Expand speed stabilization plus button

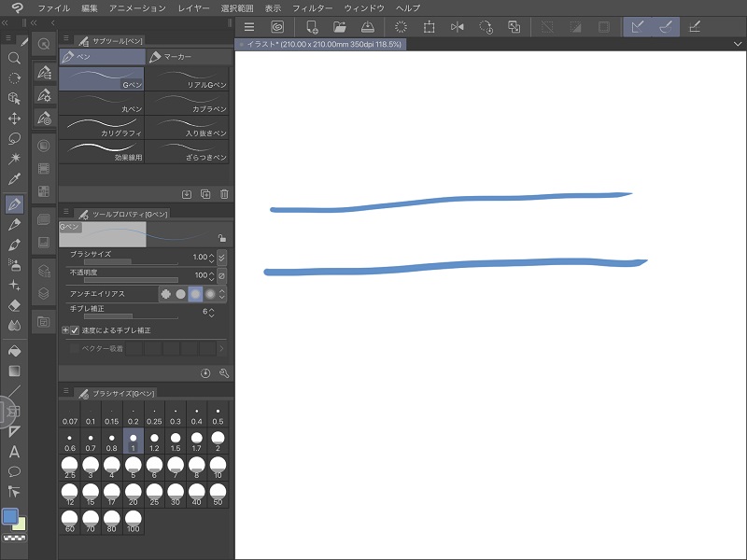tap(65, 330)
